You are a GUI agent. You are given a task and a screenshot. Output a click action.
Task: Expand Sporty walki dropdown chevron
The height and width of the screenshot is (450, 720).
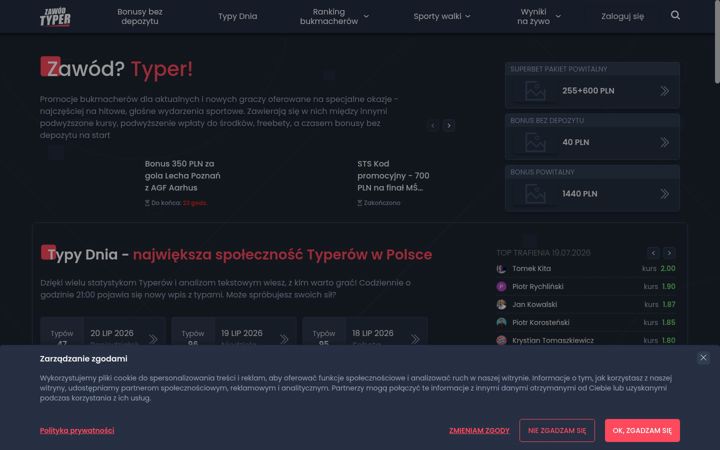[467, 16]
